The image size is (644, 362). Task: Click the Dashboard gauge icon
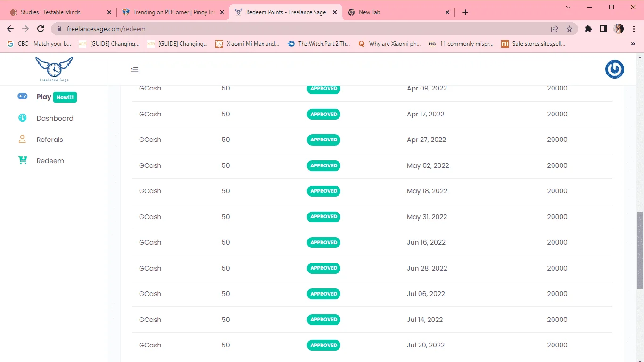point(23,118)
